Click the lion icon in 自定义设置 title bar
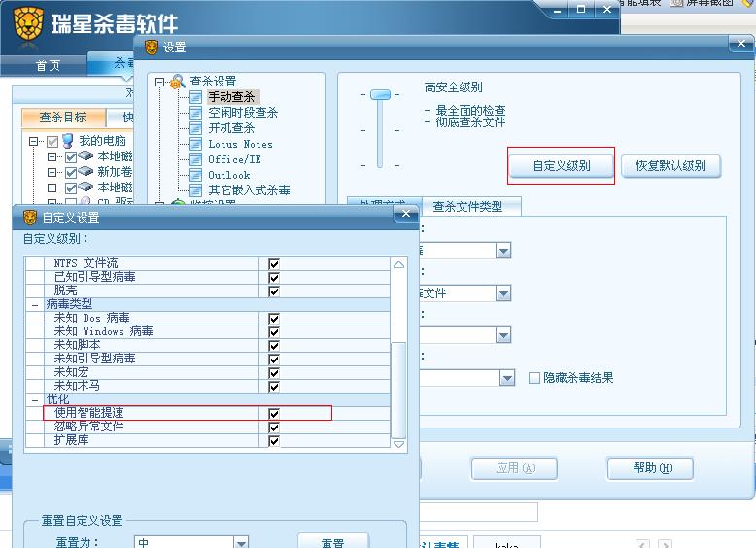 pos(30,218)
